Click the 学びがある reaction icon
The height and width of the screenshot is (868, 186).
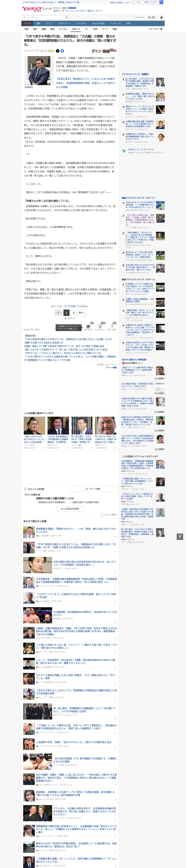[89, 327]
